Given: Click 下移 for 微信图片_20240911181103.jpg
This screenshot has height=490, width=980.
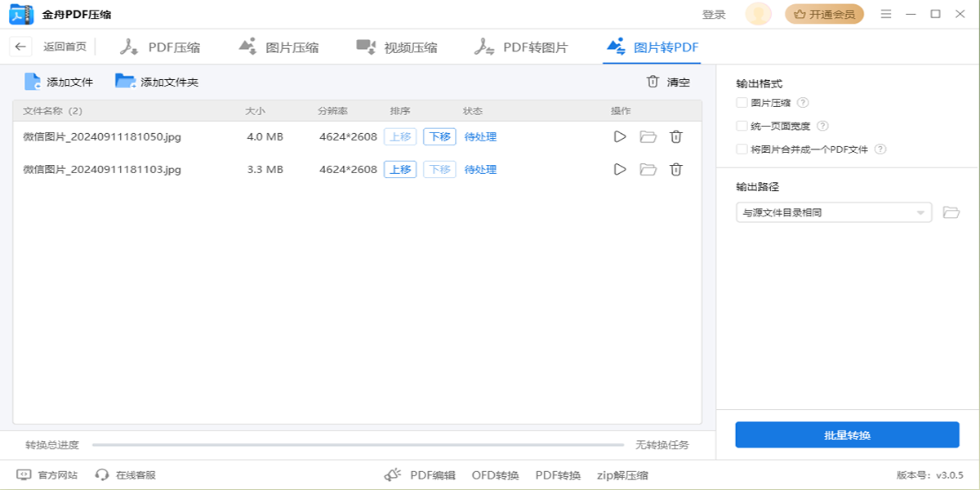Looking at the screenshot, I should coord(439,169).
